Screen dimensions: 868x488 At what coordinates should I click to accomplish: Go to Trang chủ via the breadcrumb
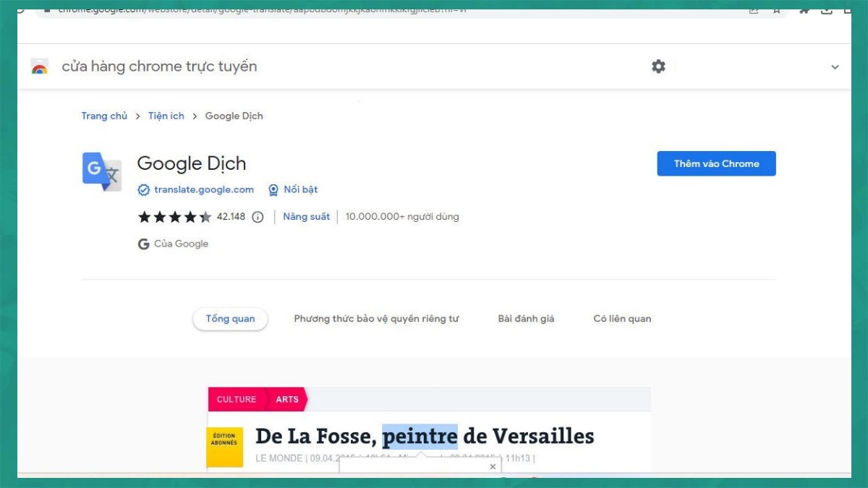pyautogui.click(x=104, y=116)
